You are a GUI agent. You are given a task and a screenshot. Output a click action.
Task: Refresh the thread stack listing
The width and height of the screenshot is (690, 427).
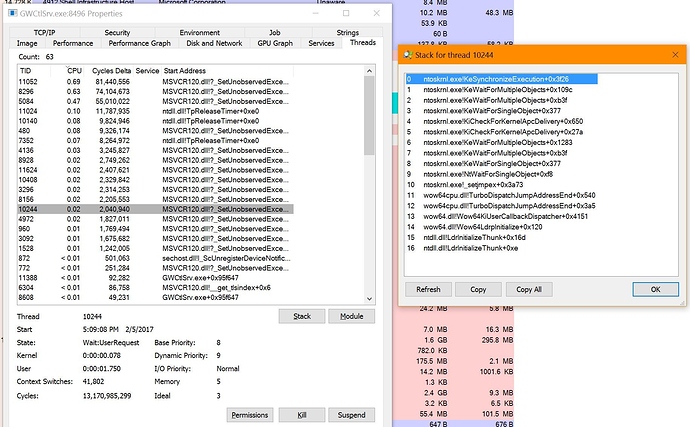(x=428, y=289)
